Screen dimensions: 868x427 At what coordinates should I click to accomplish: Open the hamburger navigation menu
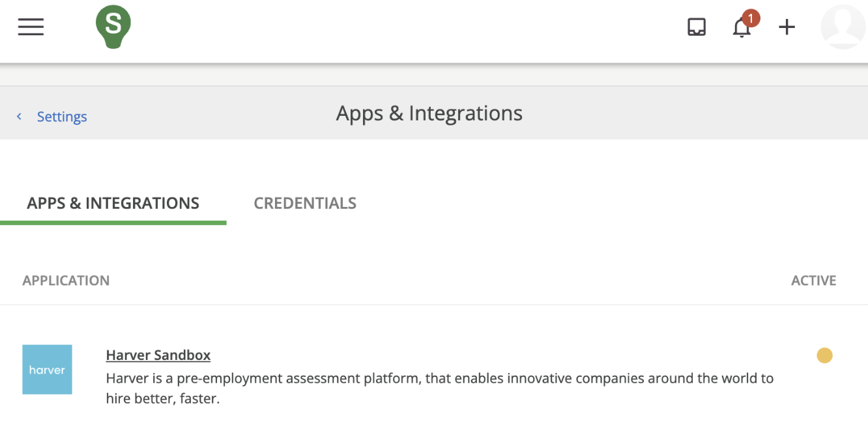(x=31, y=27)
